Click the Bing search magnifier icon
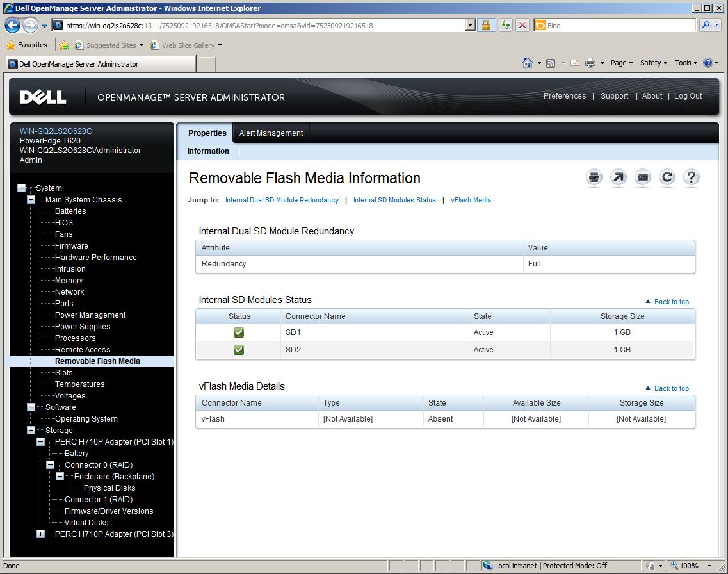 pyautogui.click(x=706, y=25)
